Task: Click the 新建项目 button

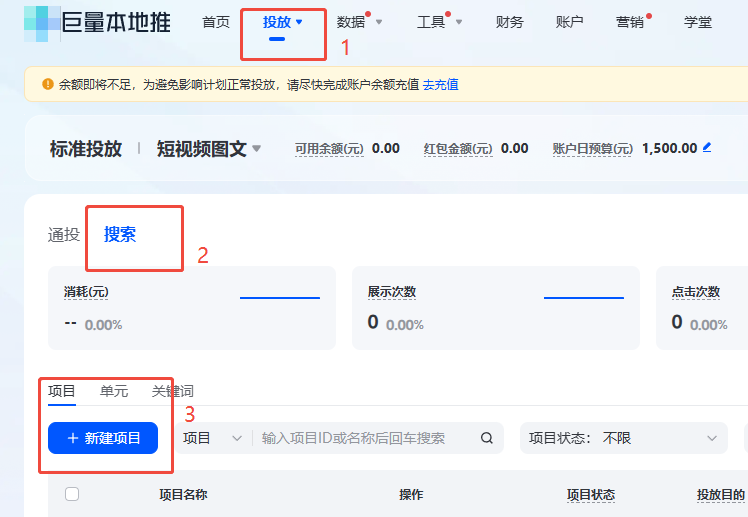Action: click(x=103, y=438)
